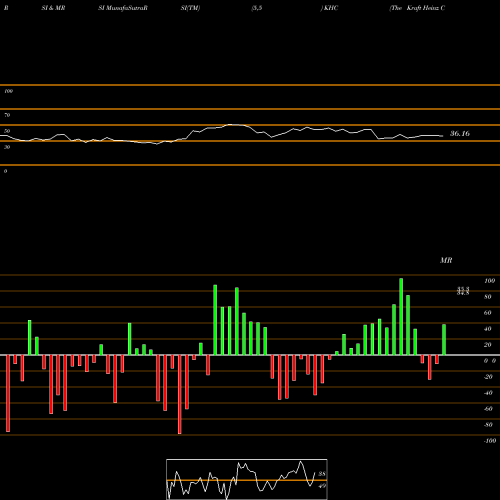Click RSI axis label 30
500x500 pixels.
[x=7, y=147]
